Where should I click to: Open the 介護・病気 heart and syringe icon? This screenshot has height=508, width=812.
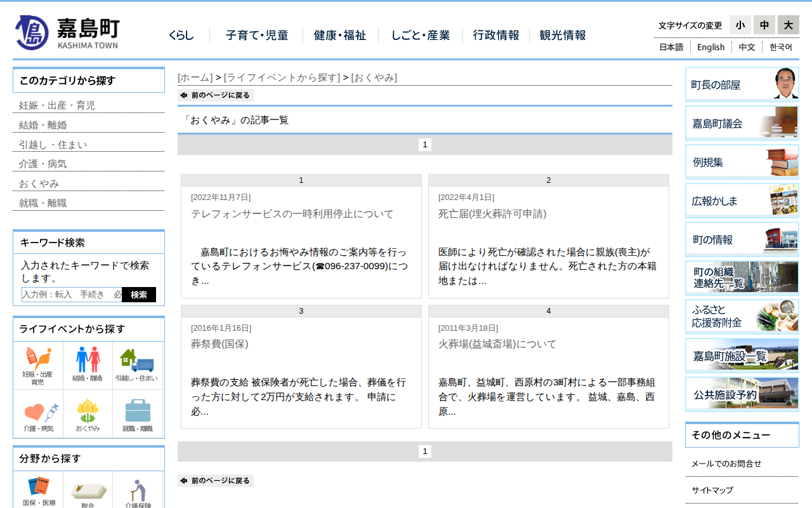38,415
